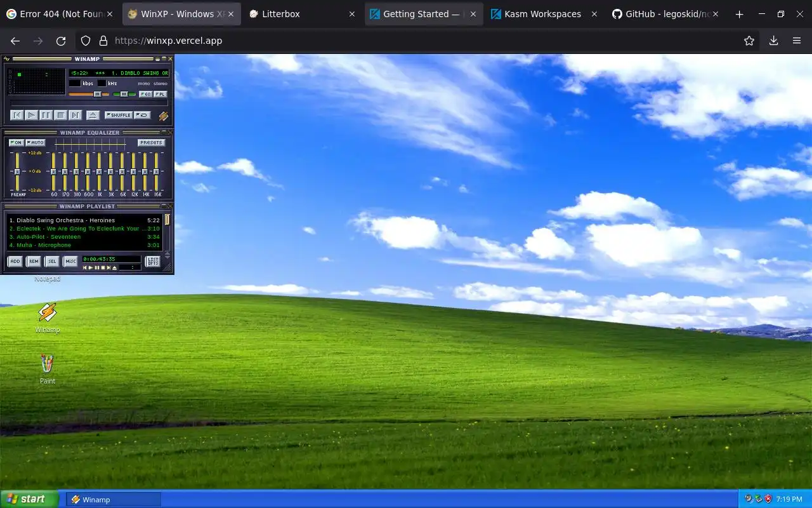
Task: Open a new browser tab
Action: point(739,14)
